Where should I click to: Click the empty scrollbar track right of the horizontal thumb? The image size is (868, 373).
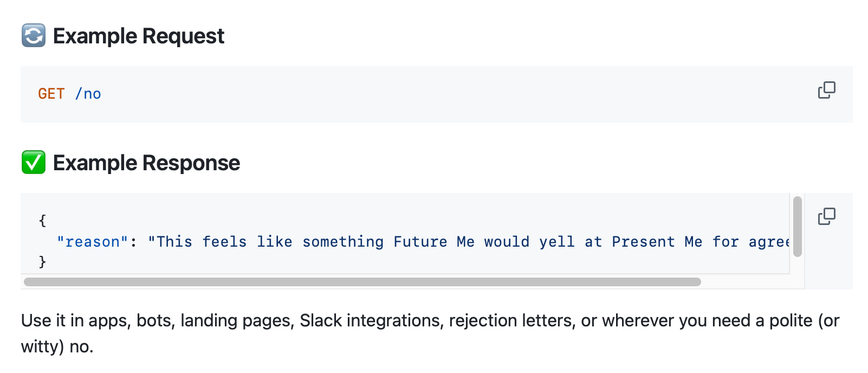[x=745, y=282]
